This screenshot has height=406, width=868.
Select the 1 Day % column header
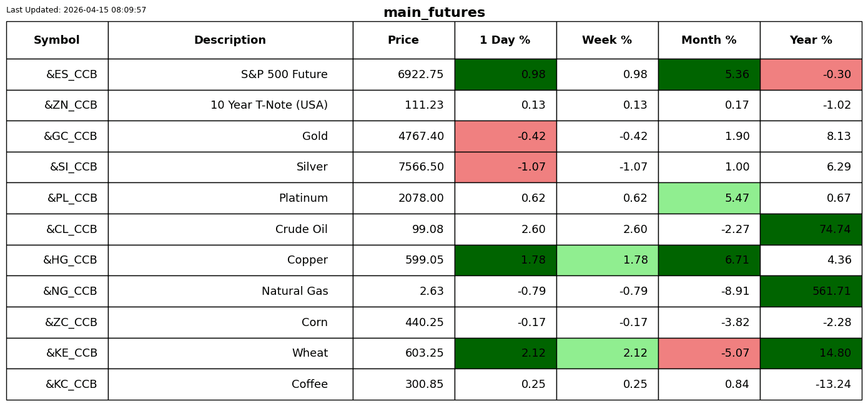click(505, 40)
